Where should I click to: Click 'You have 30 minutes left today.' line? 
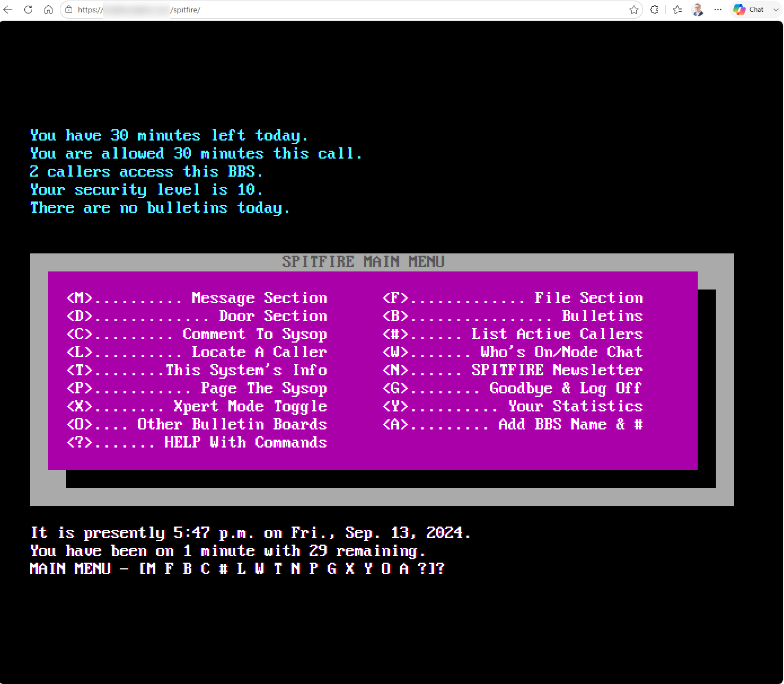[169, 135]
